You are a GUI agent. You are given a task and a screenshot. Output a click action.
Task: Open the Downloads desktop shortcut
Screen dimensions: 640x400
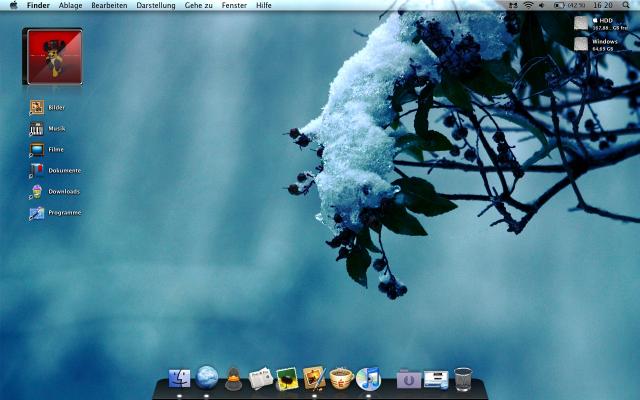click(37, 191)
